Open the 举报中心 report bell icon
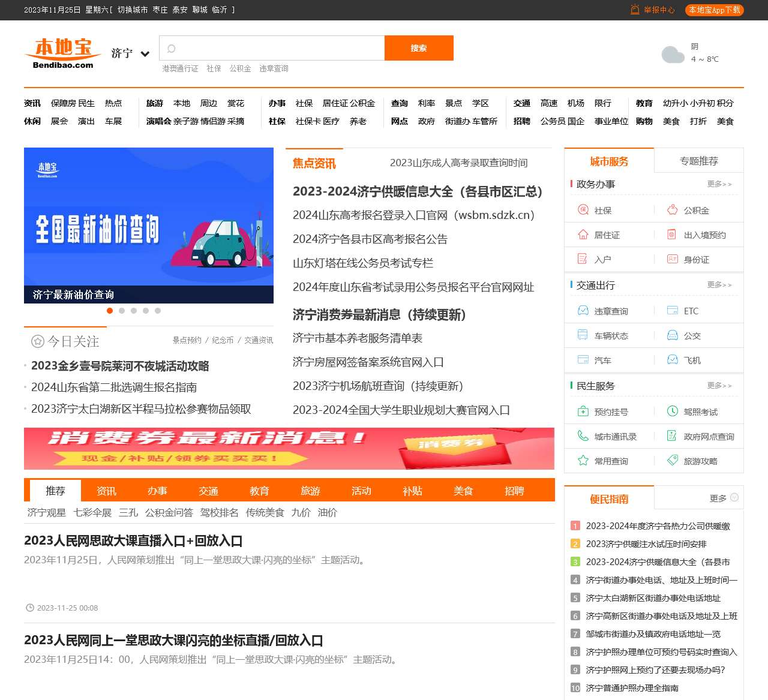 tap(635, 10)
